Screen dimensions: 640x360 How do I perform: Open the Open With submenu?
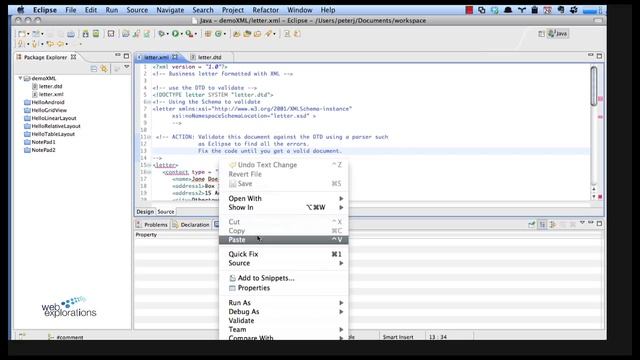(284, 198)
